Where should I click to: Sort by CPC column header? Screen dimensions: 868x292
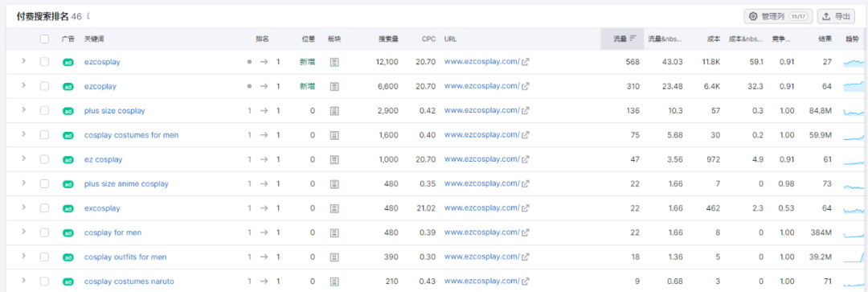point(428,39)
